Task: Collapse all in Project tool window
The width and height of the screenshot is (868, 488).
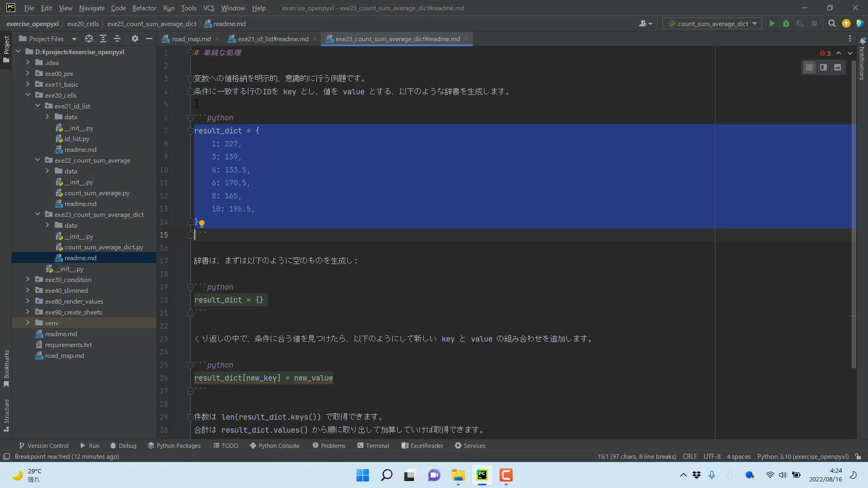Action: (x=117, y=38)
